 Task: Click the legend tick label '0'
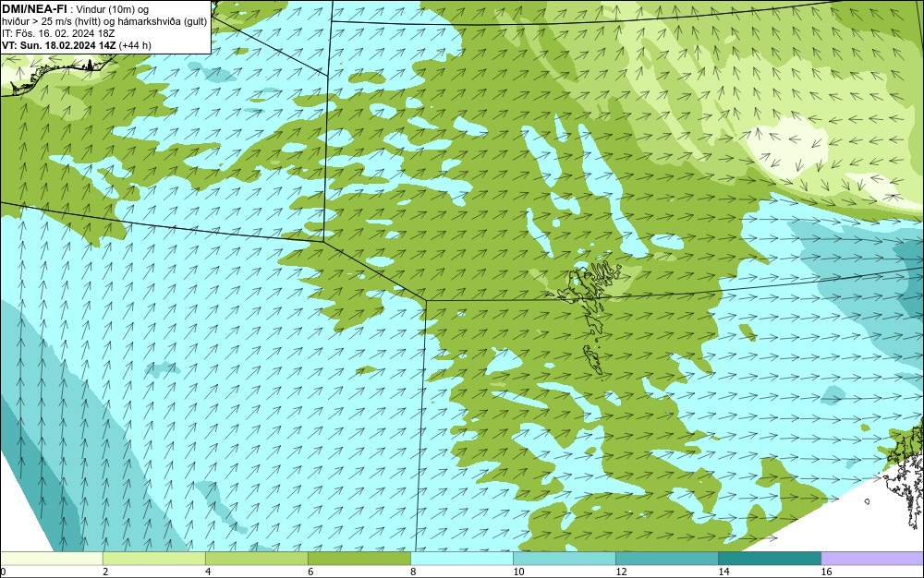pyautogui.click(x=3, y=572)
